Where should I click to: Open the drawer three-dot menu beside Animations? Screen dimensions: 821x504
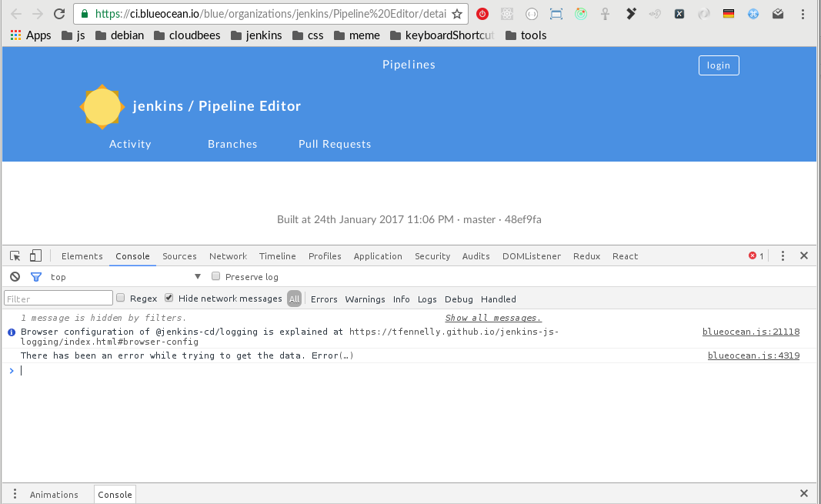pos(15,494)
